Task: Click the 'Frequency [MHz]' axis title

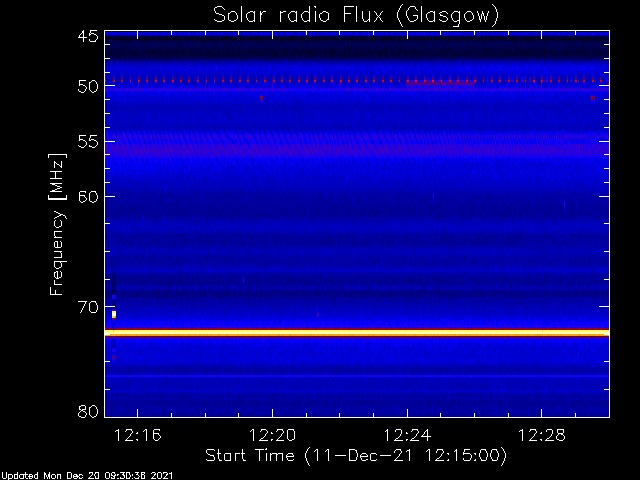Action: coord(57,224)
